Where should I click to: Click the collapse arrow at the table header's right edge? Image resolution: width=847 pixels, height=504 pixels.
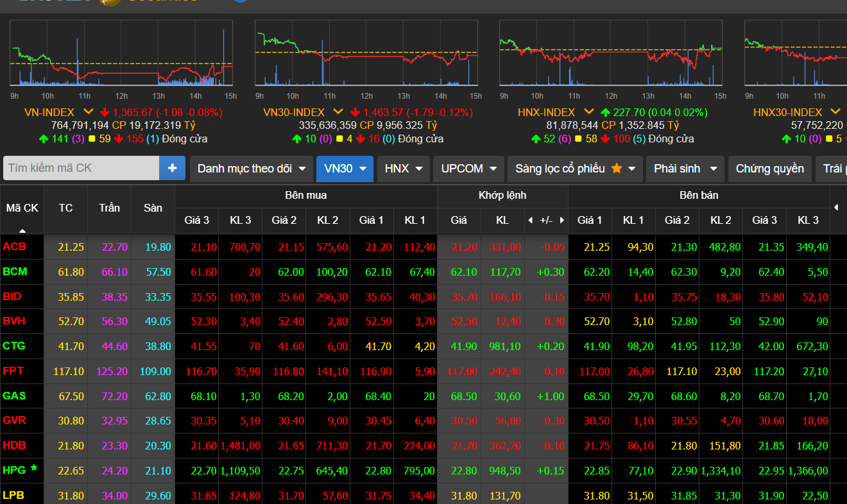tap(835, 207)
